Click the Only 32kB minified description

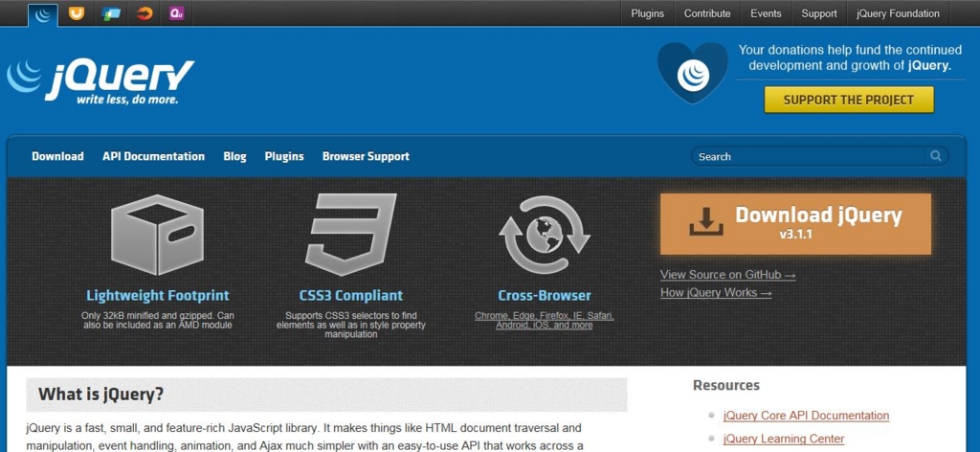158,320
